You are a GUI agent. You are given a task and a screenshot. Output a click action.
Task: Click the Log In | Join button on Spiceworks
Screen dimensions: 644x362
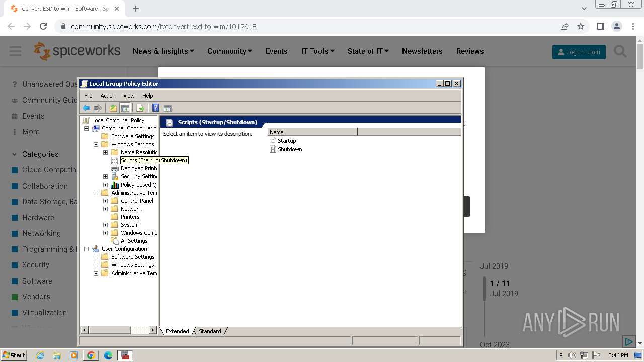coord(579,52)
